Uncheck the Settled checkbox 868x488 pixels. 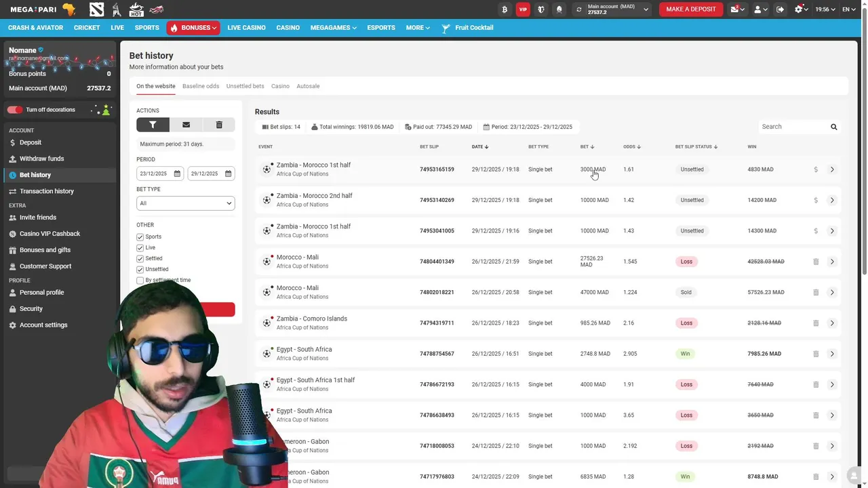point(140,258)
